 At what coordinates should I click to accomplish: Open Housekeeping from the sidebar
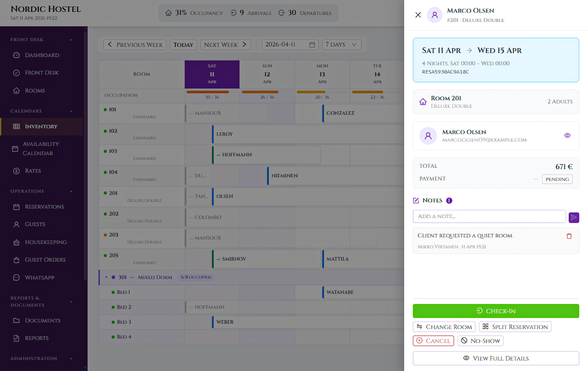(46, 242)
